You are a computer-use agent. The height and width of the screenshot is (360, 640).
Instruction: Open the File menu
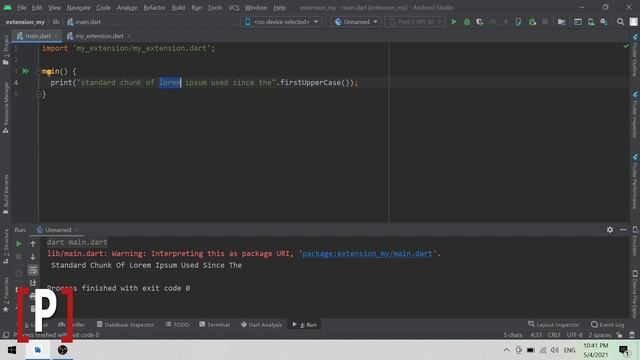[22, 8]
